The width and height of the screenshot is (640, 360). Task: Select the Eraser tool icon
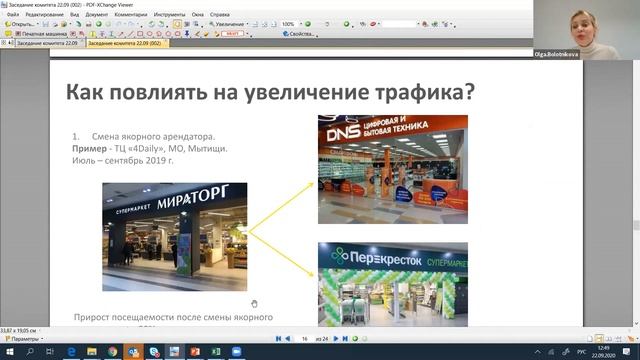(x=206, y=33)
